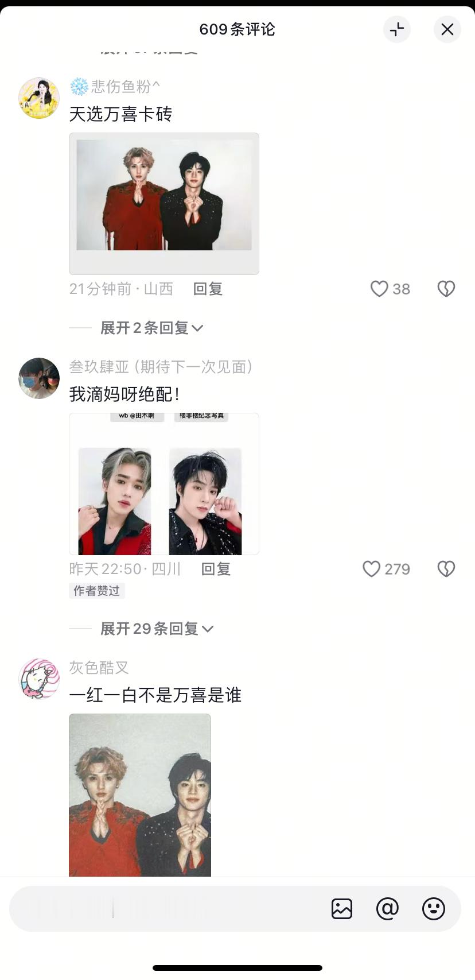Open the emoji picker icon
This screenshot has height=980, width=475.
coord(434,909)
